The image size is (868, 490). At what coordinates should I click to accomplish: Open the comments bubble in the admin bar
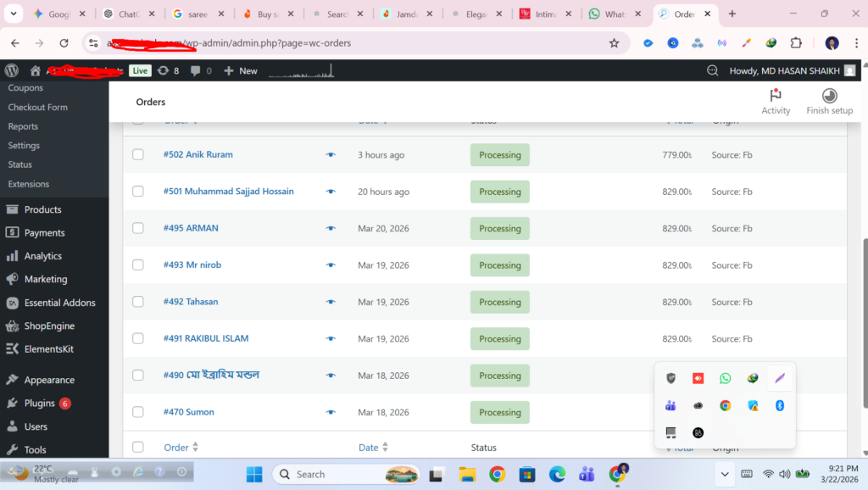tap(196, 70)
